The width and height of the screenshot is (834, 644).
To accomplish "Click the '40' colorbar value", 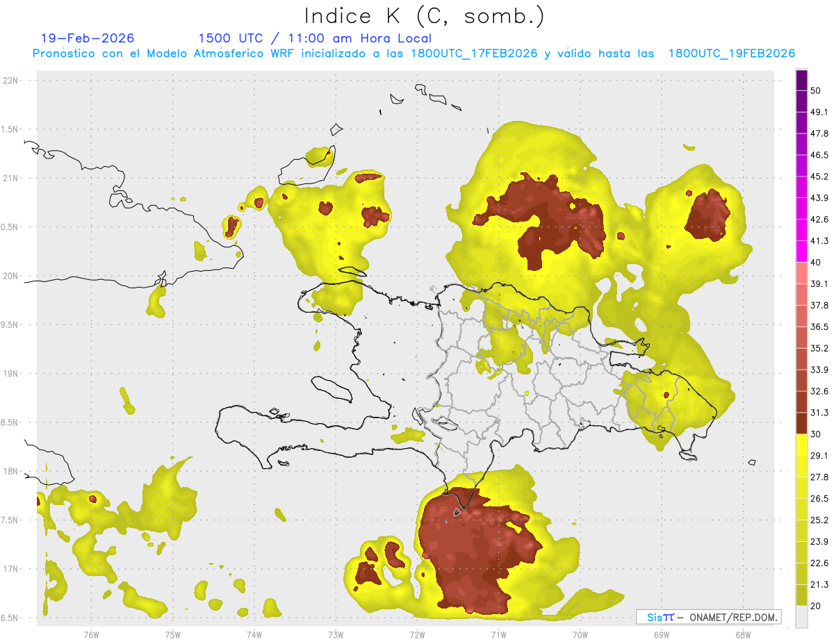I will pos(817,262).
